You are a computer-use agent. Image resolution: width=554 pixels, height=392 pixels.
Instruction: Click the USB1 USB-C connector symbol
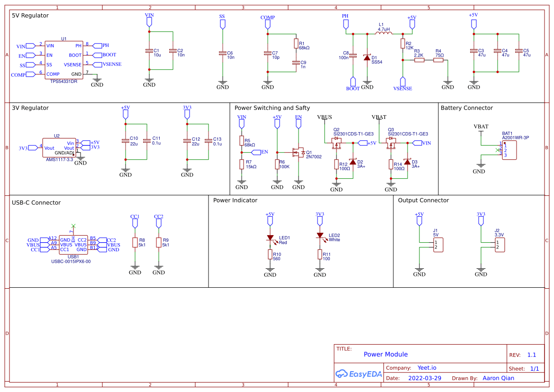point(73,245)
